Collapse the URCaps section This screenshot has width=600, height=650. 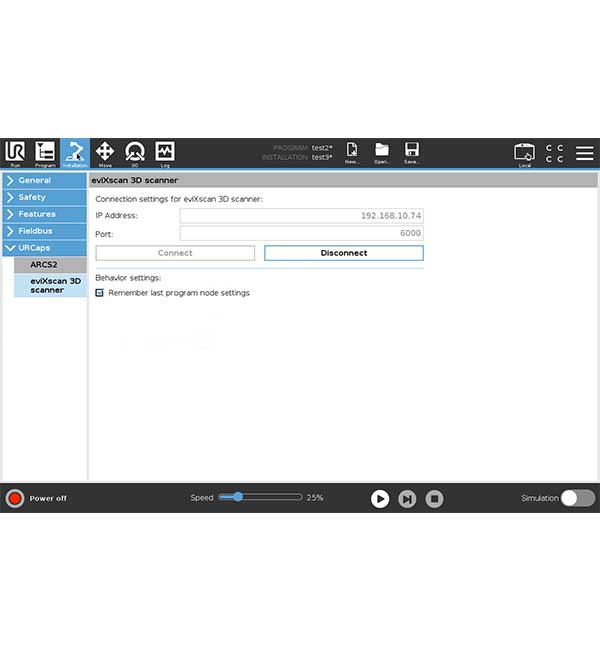(44, 248)
